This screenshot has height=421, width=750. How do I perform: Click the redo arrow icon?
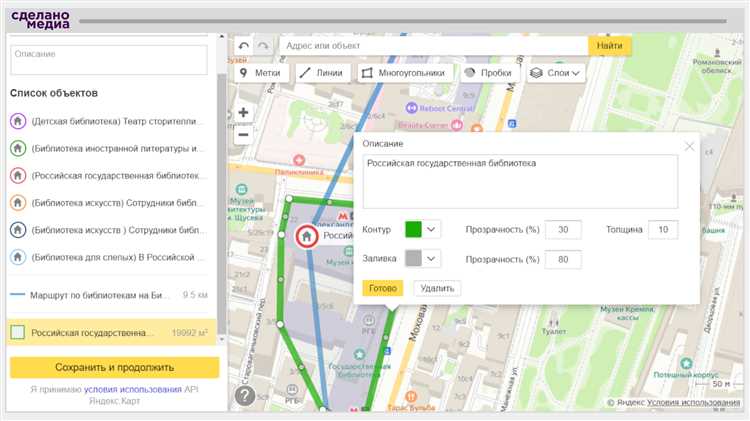click(263, 46)
